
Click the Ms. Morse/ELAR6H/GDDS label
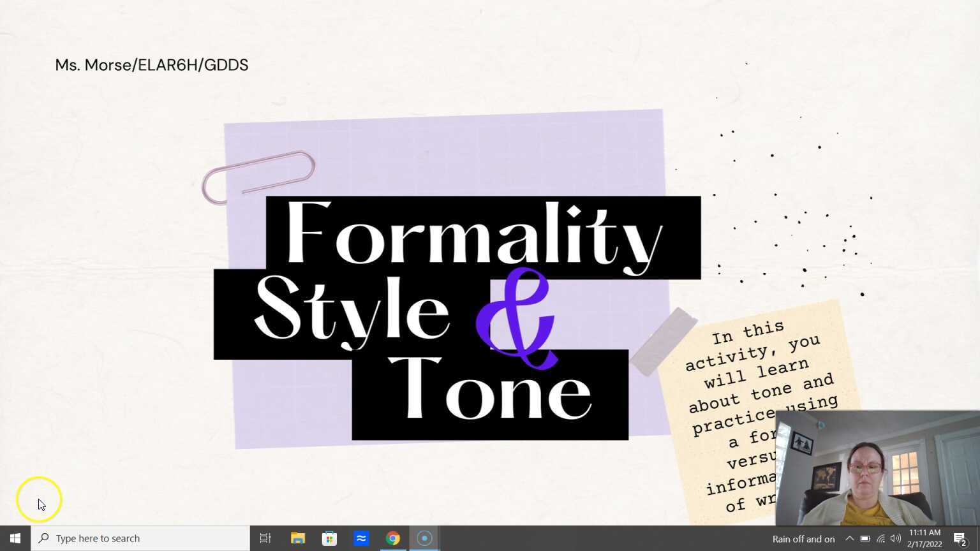point(152,64)
